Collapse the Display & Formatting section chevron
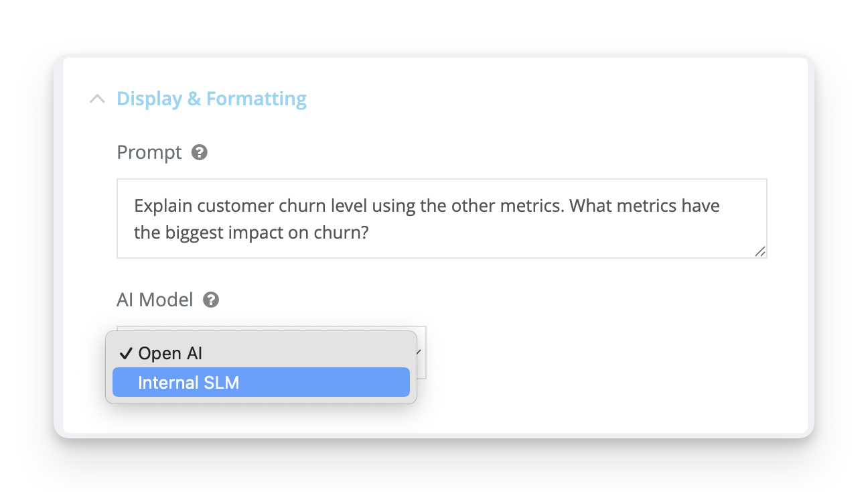 (97, 99)
